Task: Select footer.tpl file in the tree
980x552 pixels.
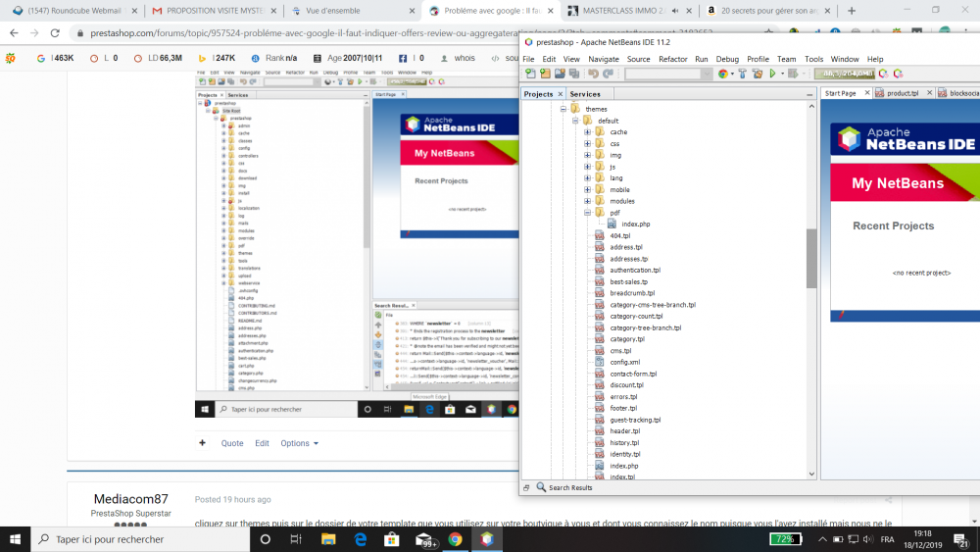Action: [623, 408]
